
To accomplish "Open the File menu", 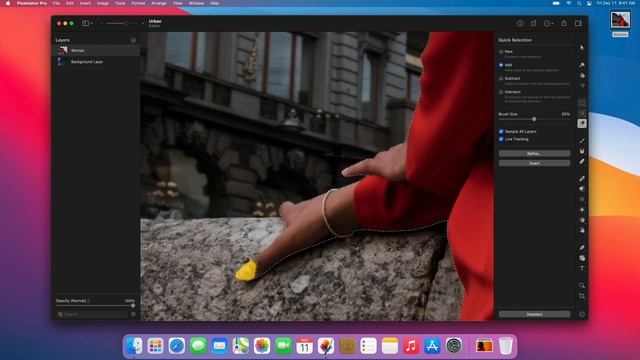I will (x=56, y=3).
